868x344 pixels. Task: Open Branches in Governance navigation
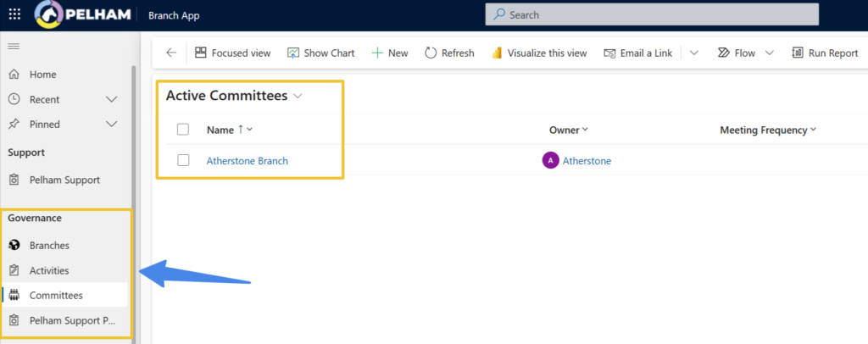coord(49,245)
